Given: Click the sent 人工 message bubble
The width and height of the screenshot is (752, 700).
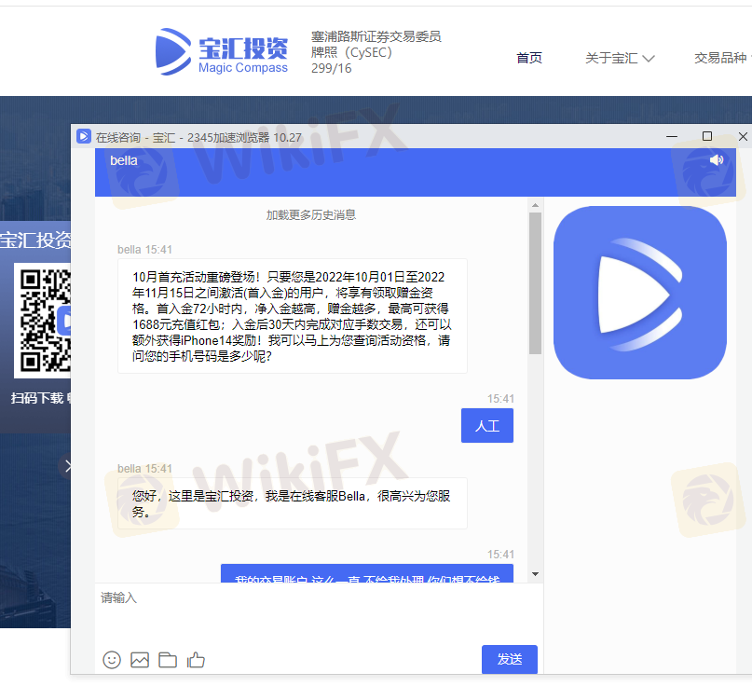Looking at the screenshot, I should (x=487, y=426).
